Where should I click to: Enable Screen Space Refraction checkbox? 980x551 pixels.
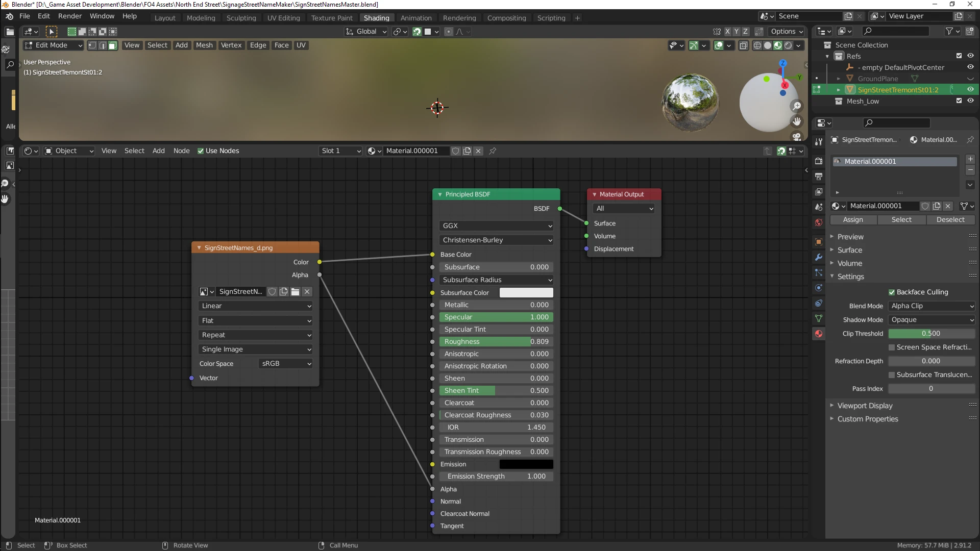pos(892,347)
